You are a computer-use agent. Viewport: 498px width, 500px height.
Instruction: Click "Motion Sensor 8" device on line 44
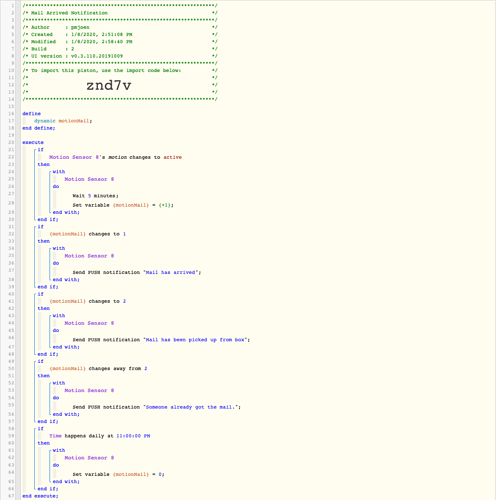point(89,323)
